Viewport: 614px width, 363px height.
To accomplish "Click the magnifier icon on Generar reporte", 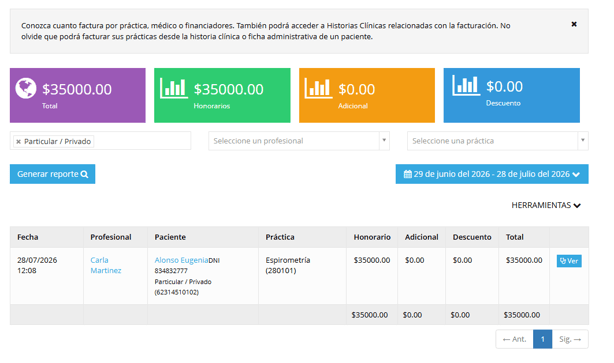I will [84, 174].
